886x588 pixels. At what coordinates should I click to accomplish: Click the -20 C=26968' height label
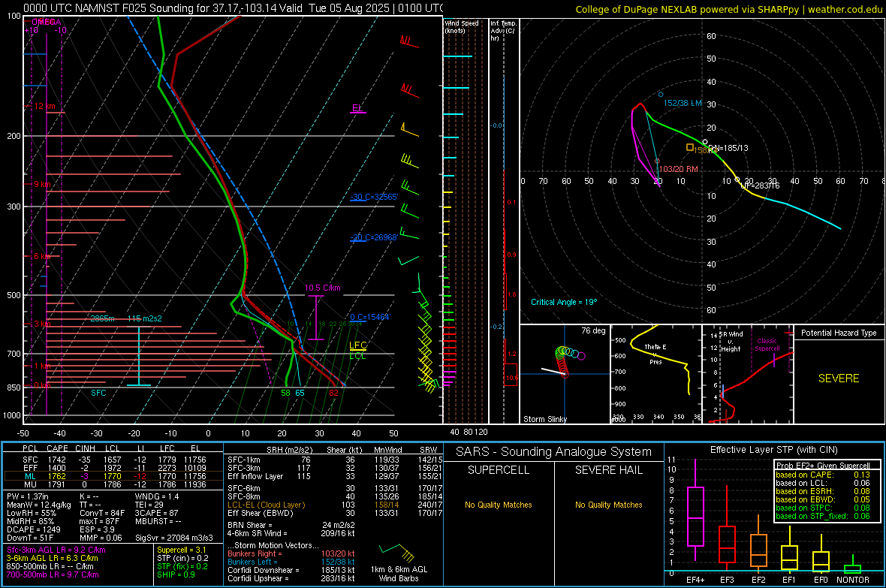click(373, 237)
